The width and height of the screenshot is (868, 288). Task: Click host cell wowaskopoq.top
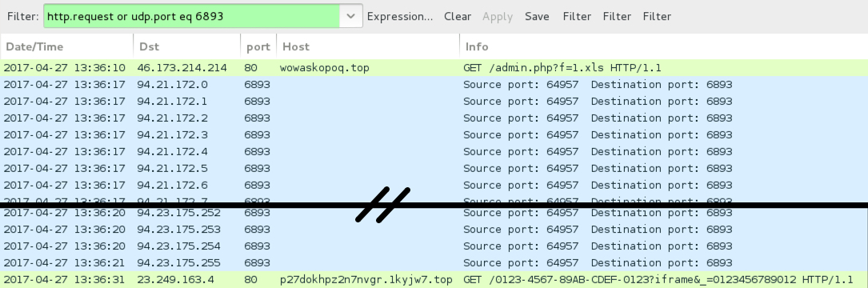click(x=325, y=67)
